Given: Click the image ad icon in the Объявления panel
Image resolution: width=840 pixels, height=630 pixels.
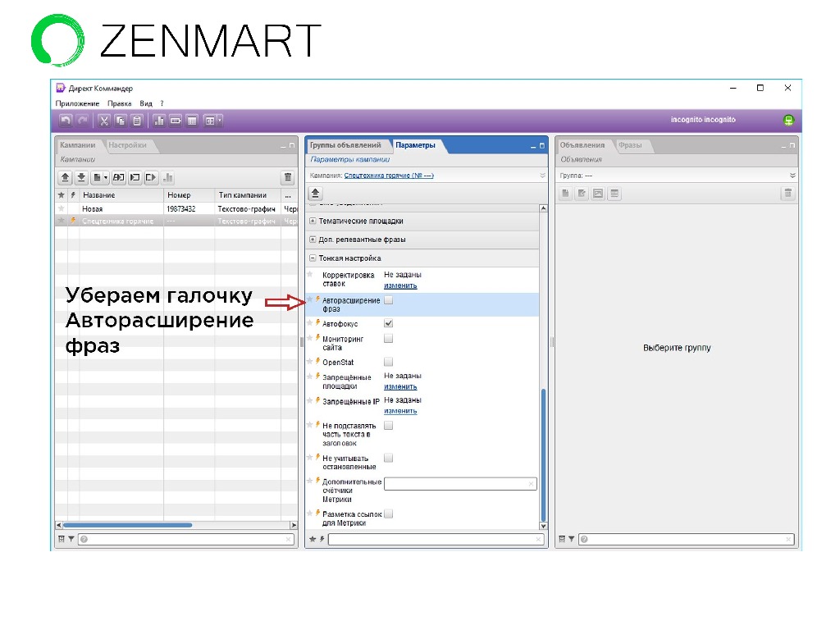Looking at the screenshot, I should tap(598, 194).
